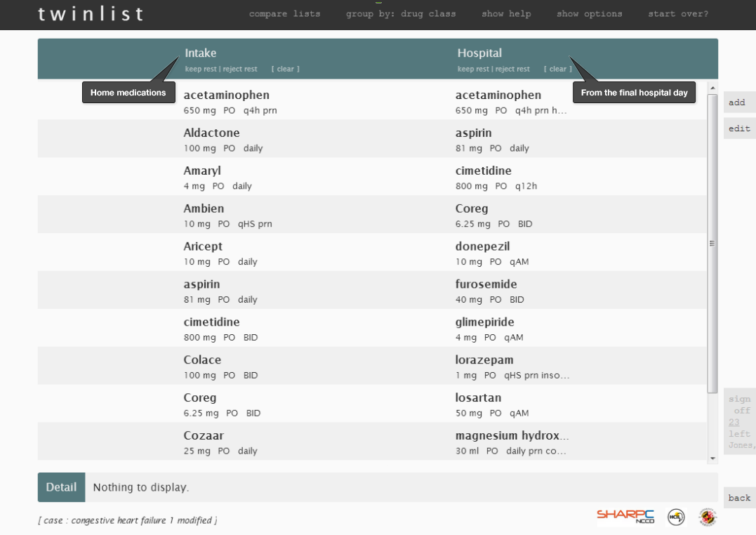
Task: Click 'keep rest' under Intake
Action: pyautogui.click(x=200, y=69)
